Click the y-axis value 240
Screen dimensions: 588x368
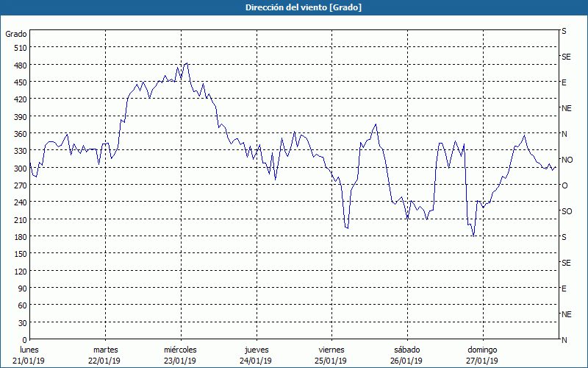(21, 203)
